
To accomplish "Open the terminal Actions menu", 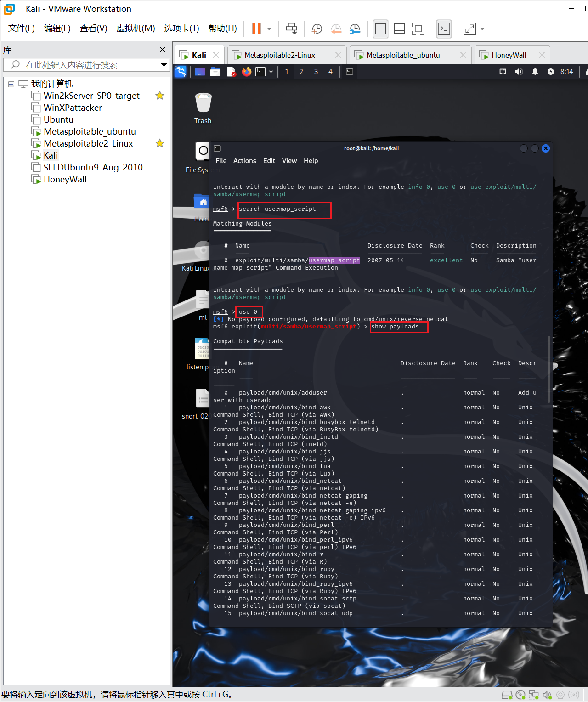I will (x=244, y=161).
